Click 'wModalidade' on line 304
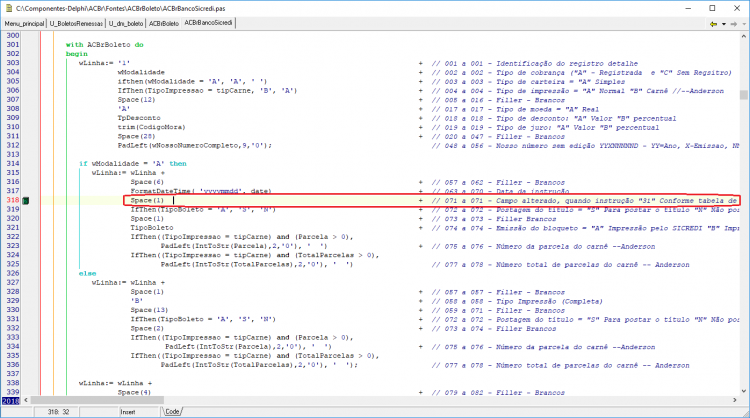The height and width of the screenshot is (418, 750). click(x=141, y=72)
